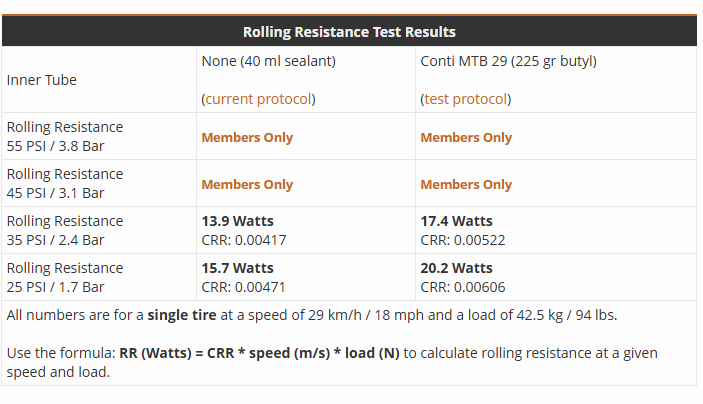Screen dimensions: 703x404
Task: Click the bold 'single tire' text
Action: pos(182,315)
